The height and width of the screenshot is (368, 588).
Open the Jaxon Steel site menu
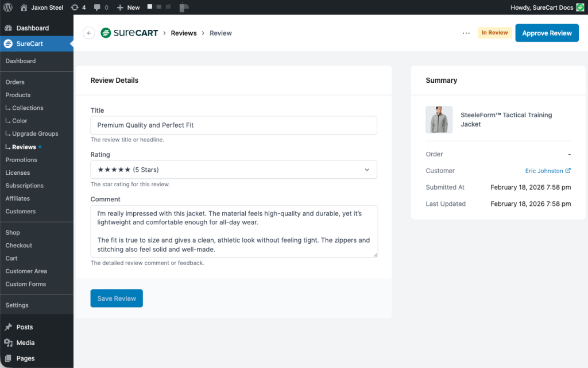(42, 7)
